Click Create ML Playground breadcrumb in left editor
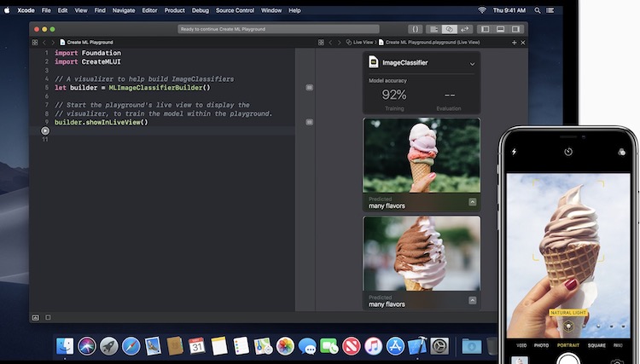The height and width of the screenshot is (364, 640). pos(90,43)
